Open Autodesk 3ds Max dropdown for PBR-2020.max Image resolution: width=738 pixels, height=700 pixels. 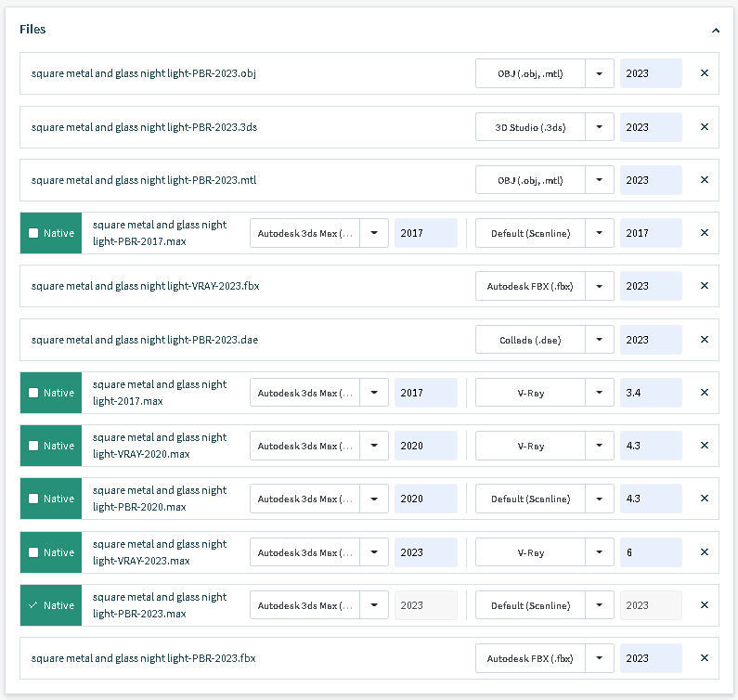click(373, 499)
